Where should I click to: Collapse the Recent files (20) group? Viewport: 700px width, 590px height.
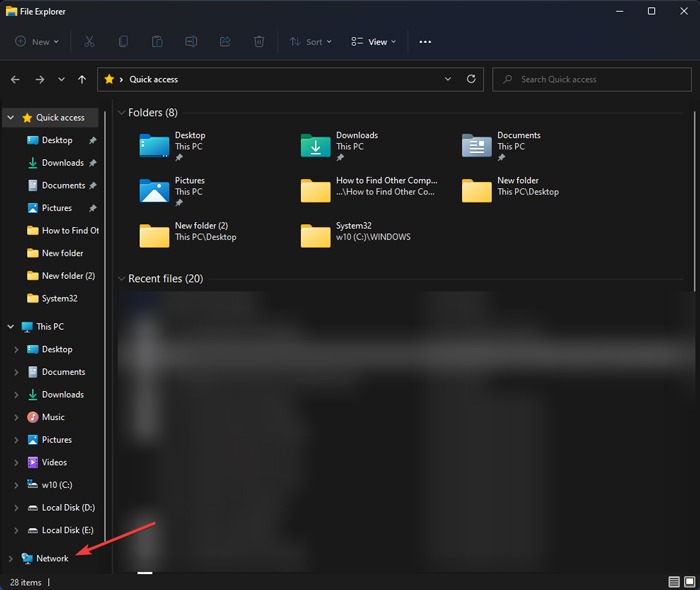(x=121, y=278)
